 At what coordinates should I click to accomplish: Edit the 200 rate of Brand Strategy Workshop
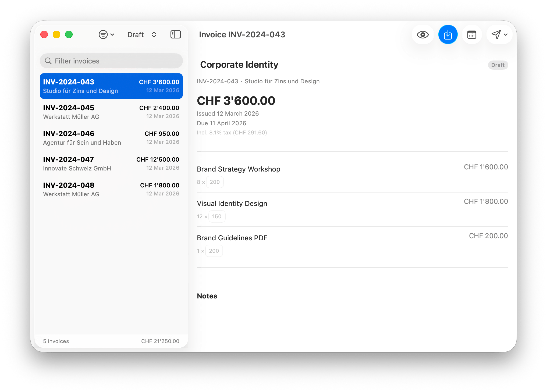(215, 182)
